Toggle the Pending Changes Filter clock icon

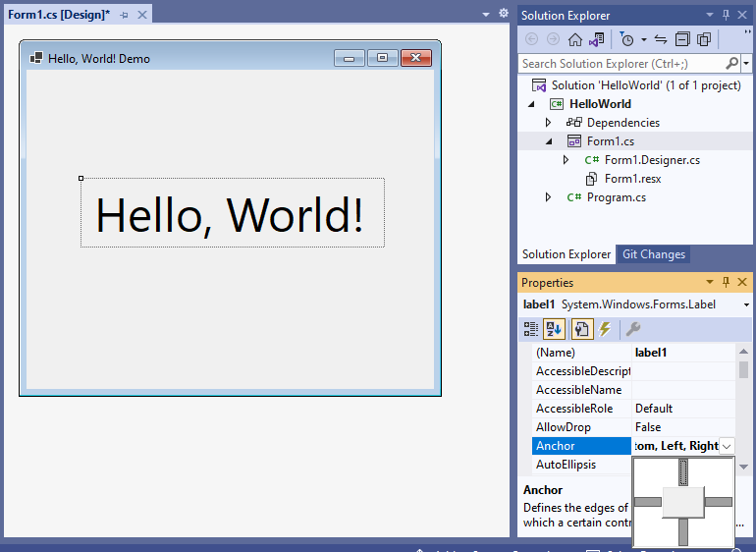point(626,39)
